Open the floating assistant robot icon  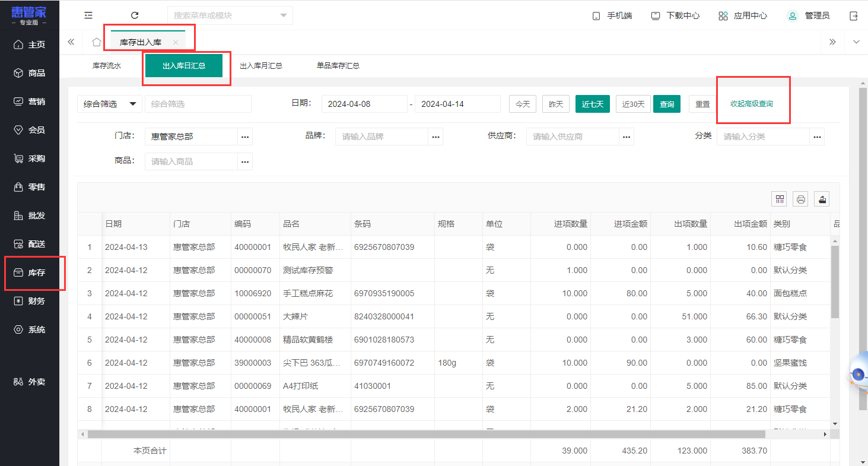coord(858,374)
